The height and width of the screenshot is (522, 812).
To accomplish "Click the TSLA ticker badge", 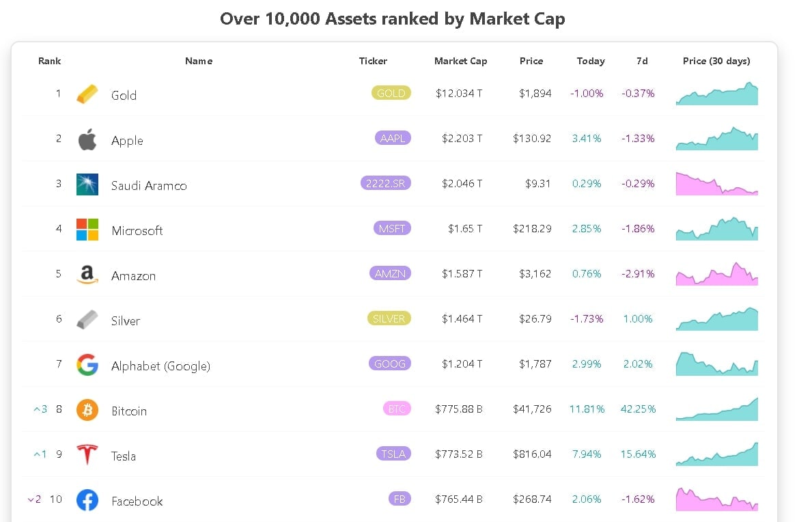I will [393, 454].
